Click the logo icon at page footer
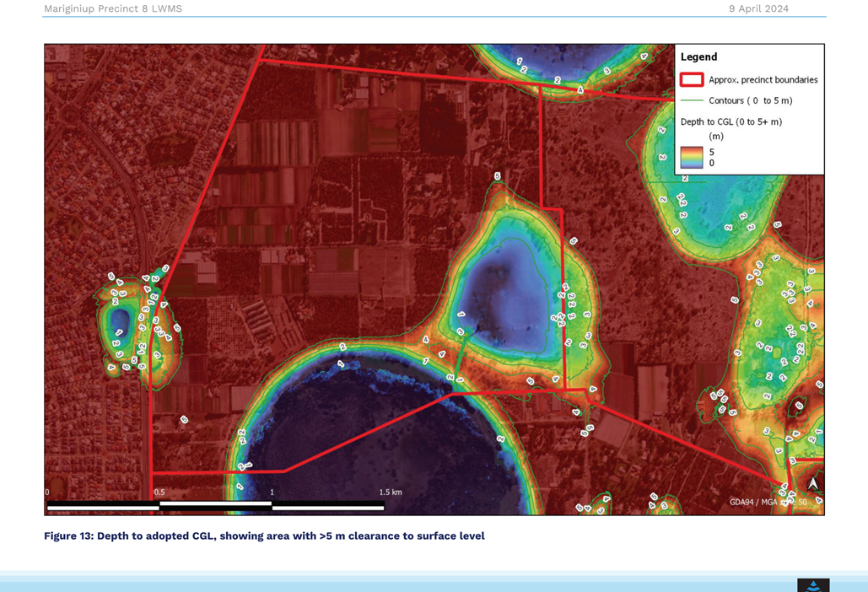868x592 pixels. coord(813,585)
